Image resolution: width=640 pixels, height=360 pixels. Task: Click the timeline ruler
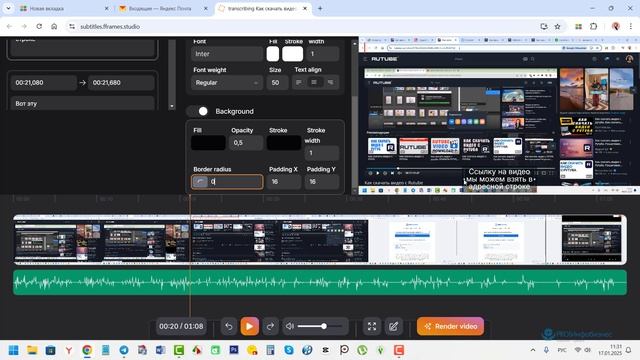click(320, 199)
